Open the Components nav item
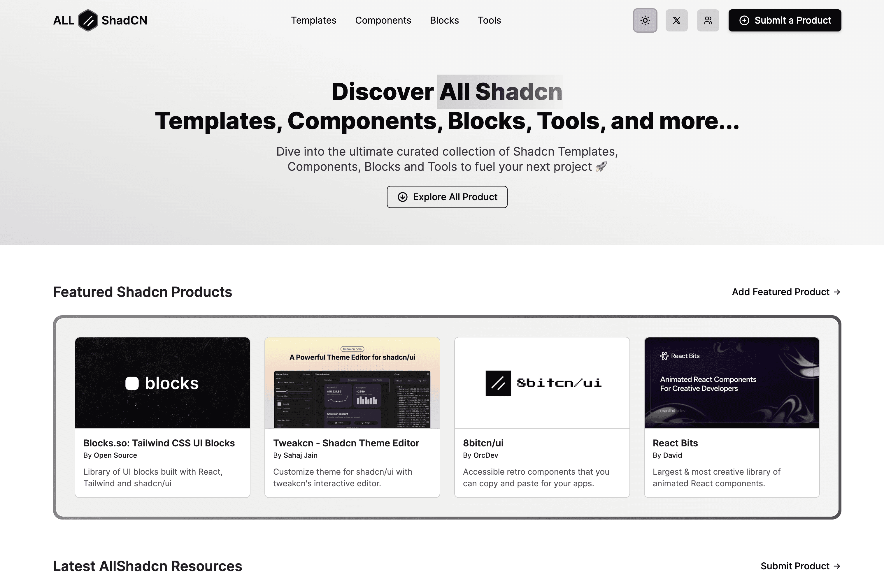 [383, 20]
